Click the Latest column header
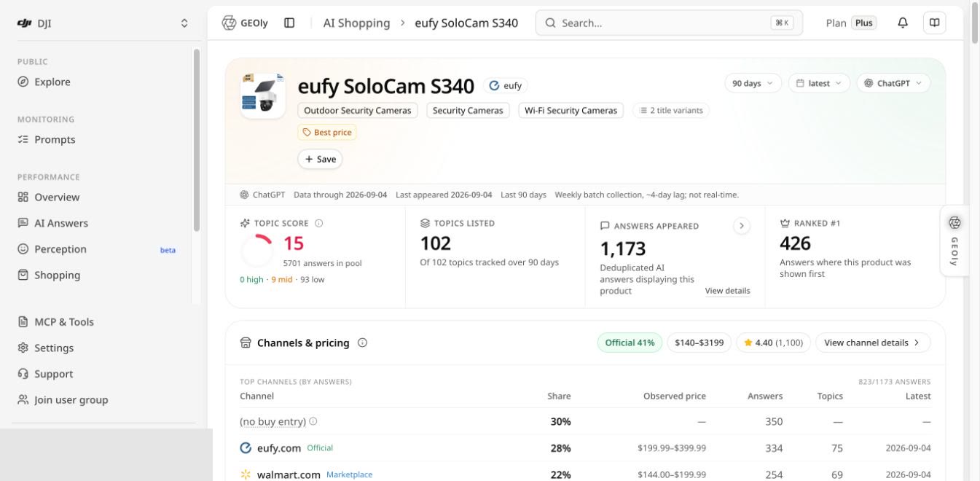This screenshot has height=481, width=980. tap(918, 396)
